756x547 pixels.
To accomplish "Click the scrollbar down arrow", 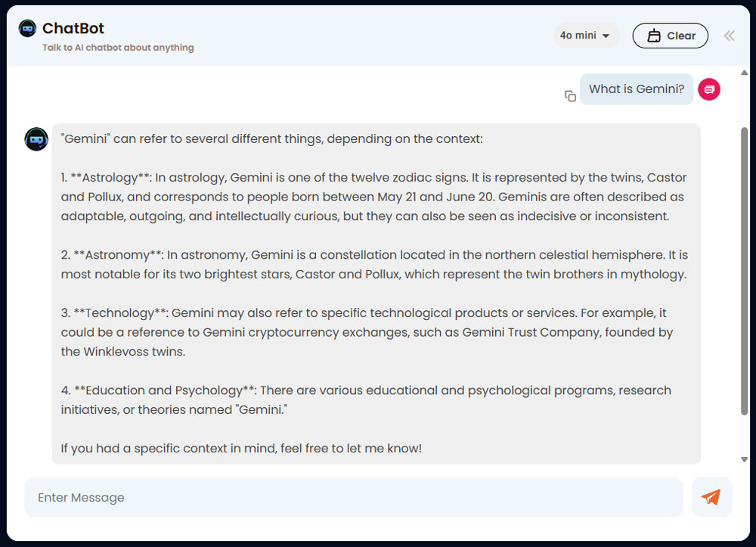I will (744, 459).
